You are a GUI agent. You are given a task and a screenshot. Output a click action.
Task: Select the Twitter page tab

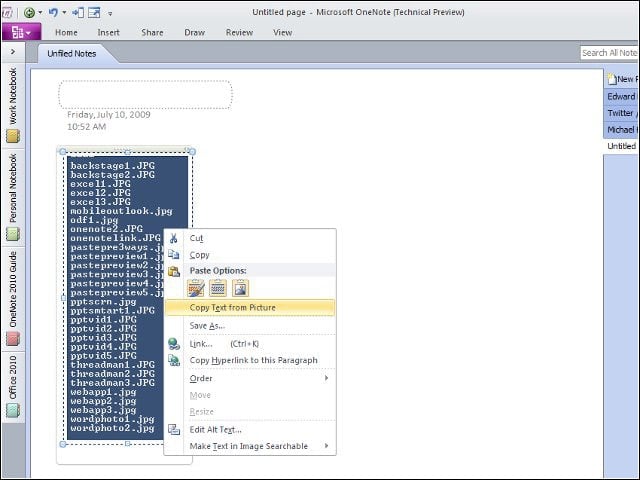point(621,113)
